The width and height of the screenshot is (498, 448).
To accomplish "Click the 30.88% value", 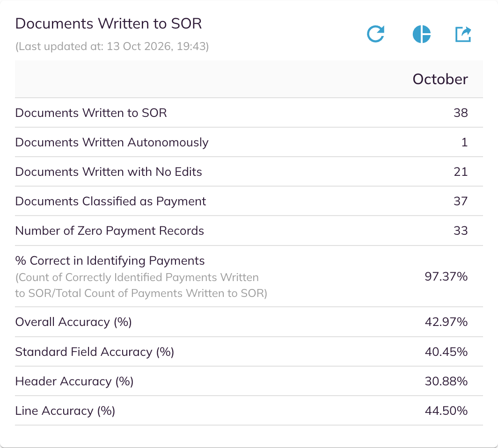I will click(446, 381).
